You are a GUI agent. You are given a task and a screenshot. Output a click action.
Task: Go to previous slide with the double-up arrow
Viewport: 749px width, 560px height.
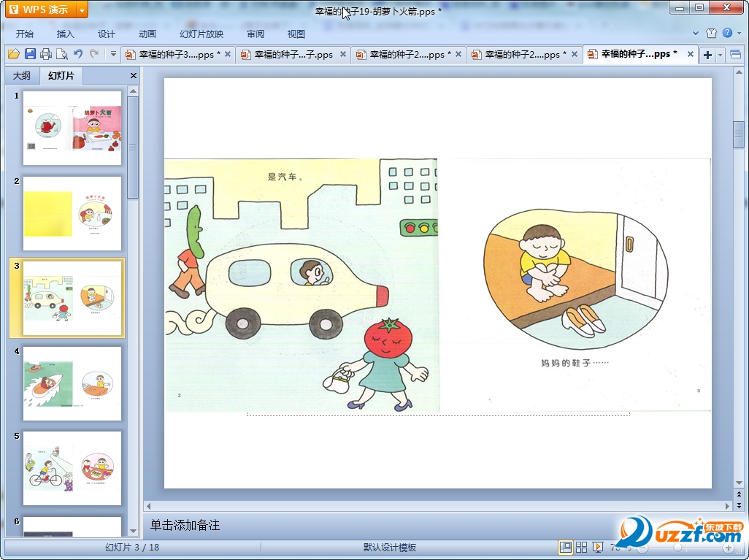pos(739,494)
